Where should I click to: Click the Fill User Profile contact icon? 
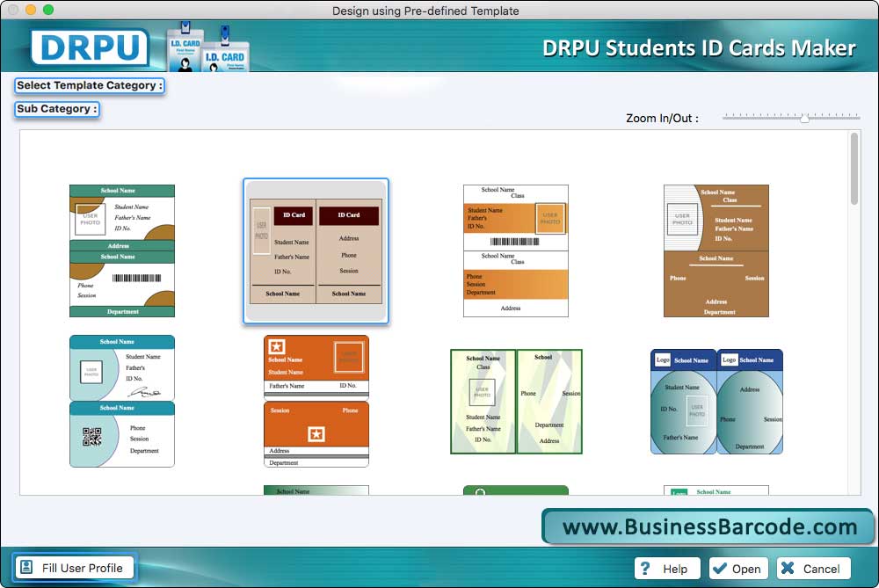pos(26,567)
